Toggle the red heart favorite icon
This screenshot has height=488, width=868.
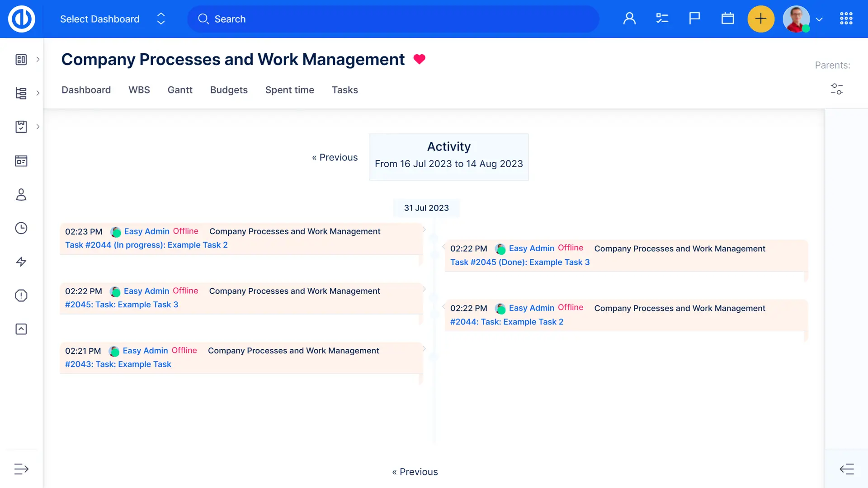419,59
